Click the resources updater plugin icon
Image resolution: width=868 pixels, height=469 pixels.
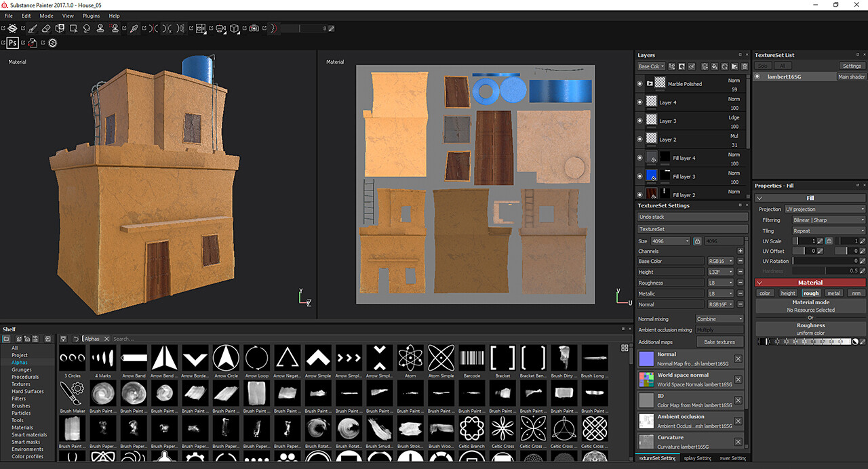pyautogui.click(x=33, y=43)
